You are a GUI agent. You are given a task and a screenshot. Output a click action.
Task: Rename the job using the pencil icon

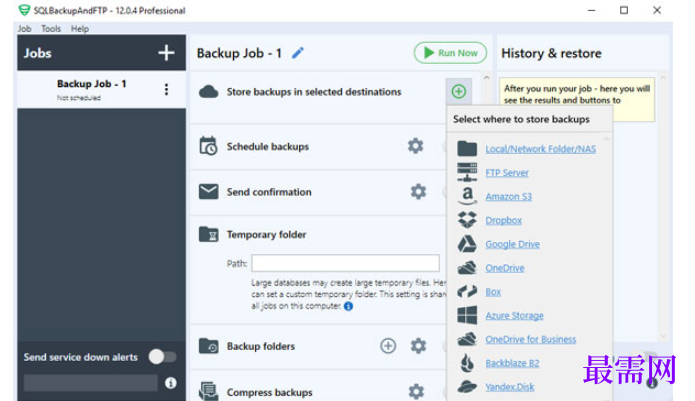(x=298, y=53)
